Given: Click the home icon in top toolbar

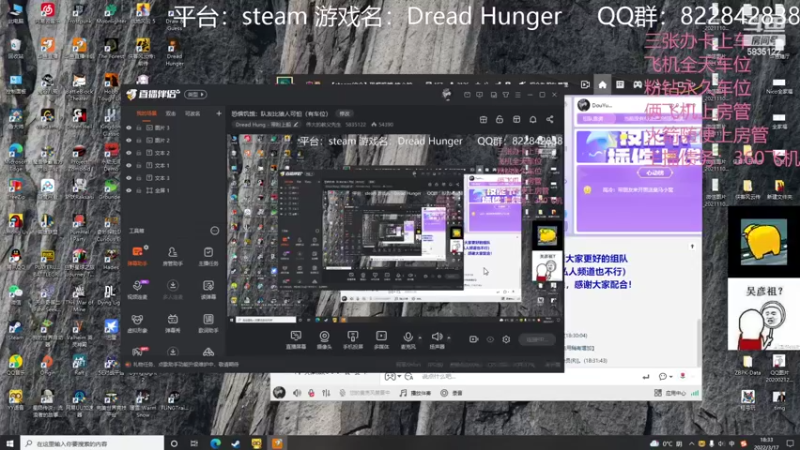Looking at the screenshot, I should (x=603, y=85).
